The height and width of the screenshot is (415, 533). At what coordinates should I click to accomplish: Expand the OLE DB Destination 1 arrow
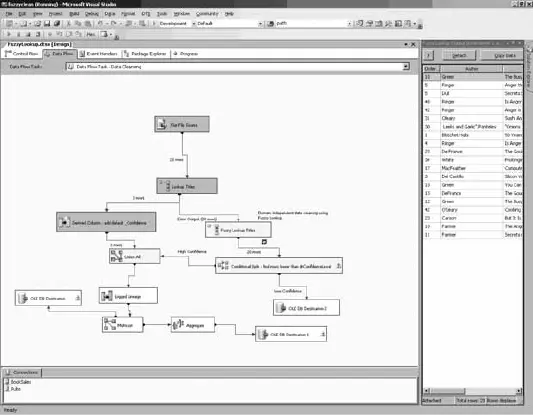[x=323, y=334]
